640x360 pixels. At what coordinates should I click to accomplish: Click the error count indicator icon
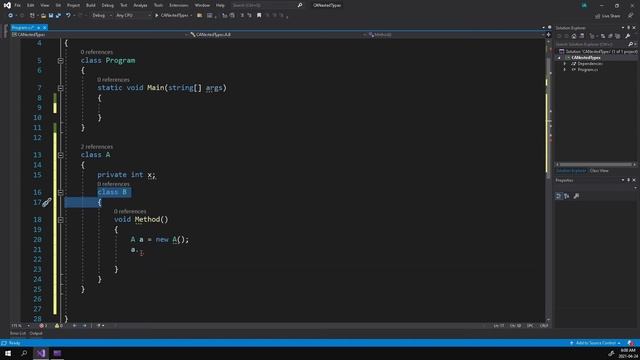(42, 326)
